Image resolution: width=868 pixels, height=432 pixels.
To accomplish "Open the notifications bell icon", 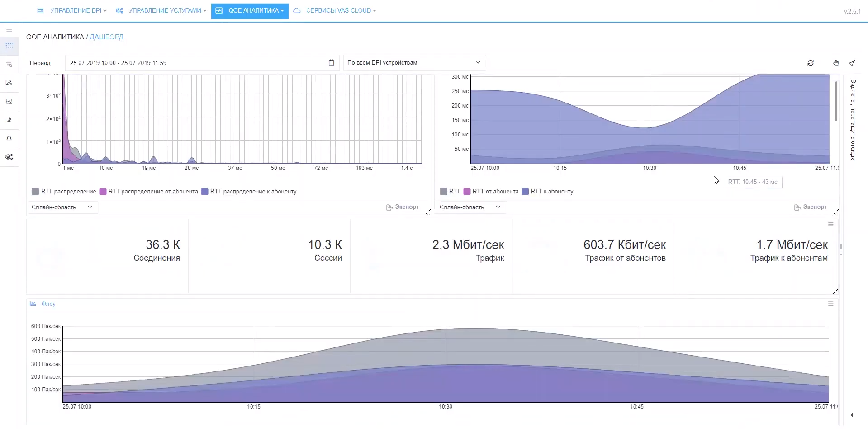I will pyautogui.click(x=9, y=138).
